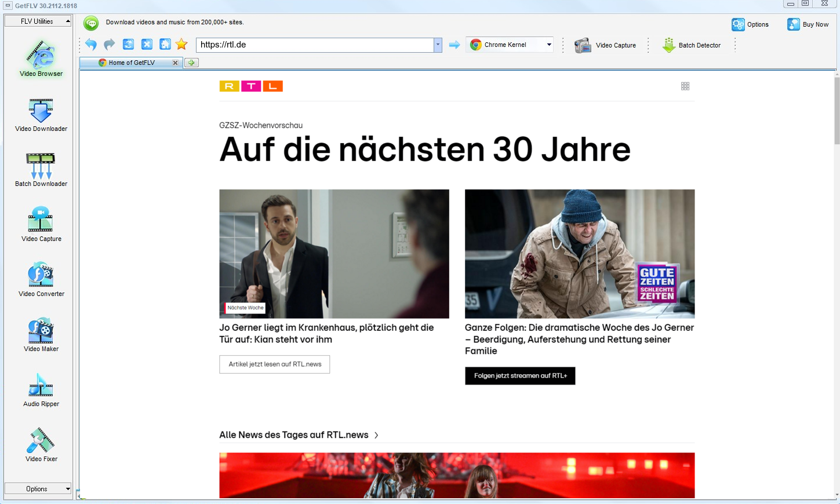The image size is (840, 504).
Task: Open the Video Downloader utility
Action: point(41,115)
